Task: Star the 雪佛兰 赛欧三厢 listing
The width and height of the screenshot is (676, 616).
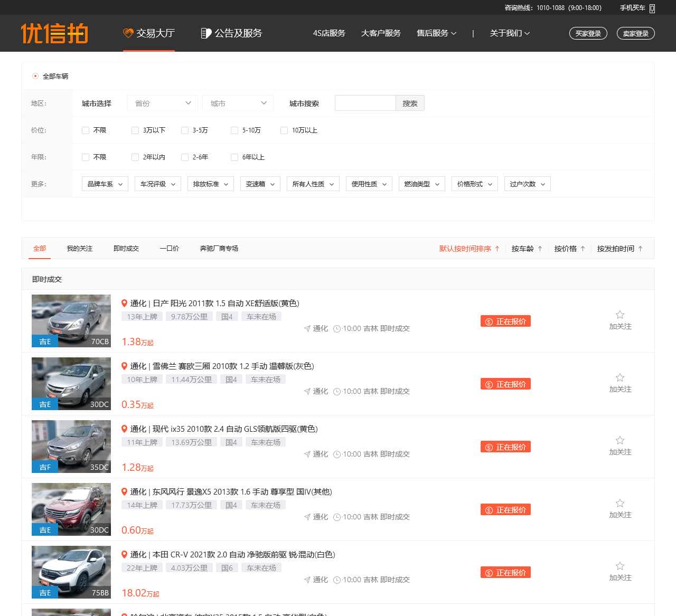Action: tap(620, 377)
